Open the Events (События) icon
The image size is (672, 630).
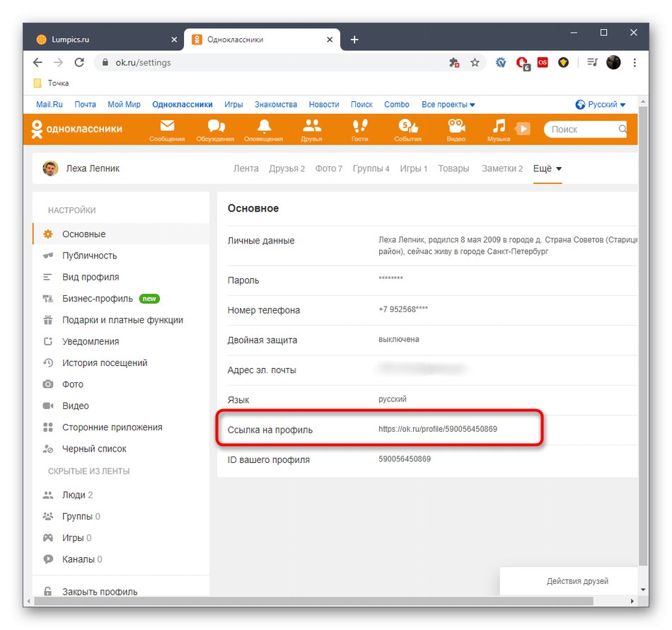point(407,126)
